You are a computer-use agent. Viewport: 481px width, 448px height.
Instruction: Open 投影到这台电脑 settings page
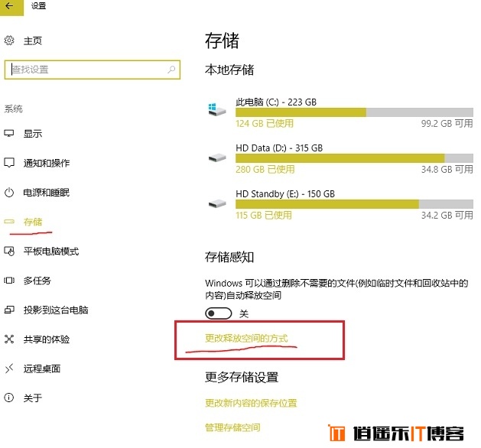[56, 310]
